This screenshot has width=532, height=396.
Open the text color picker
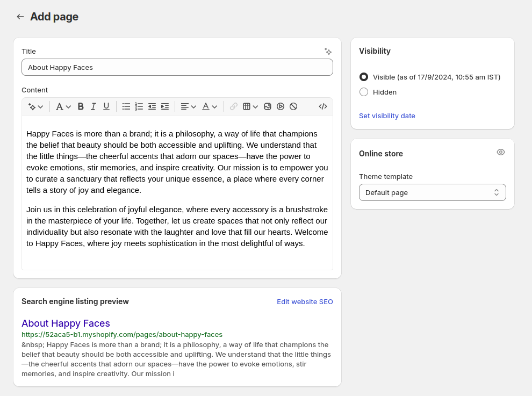pyautogui.click(x=210, y=106)
